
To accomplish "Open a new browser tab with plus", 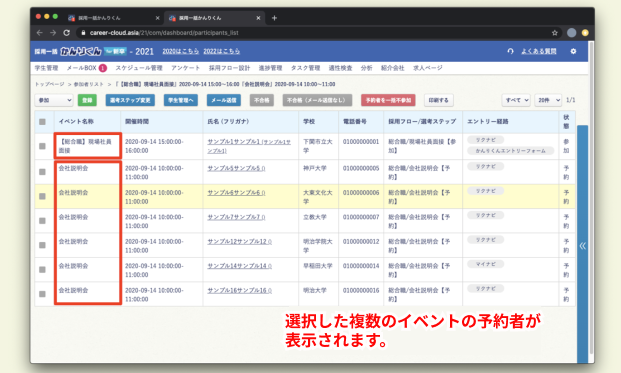I will click(274, 18).
